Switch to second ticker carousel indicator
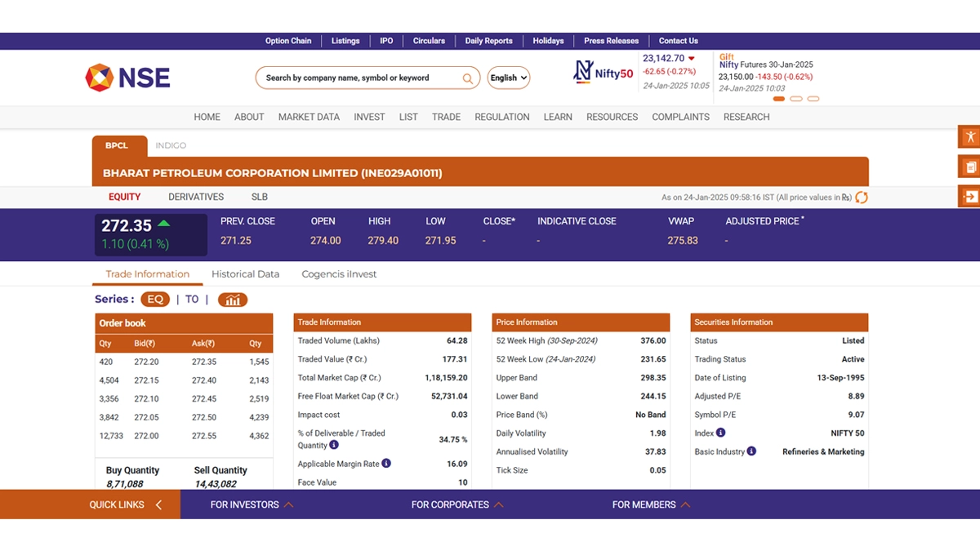Screen dimensions: 980x551 pos(795,99)
